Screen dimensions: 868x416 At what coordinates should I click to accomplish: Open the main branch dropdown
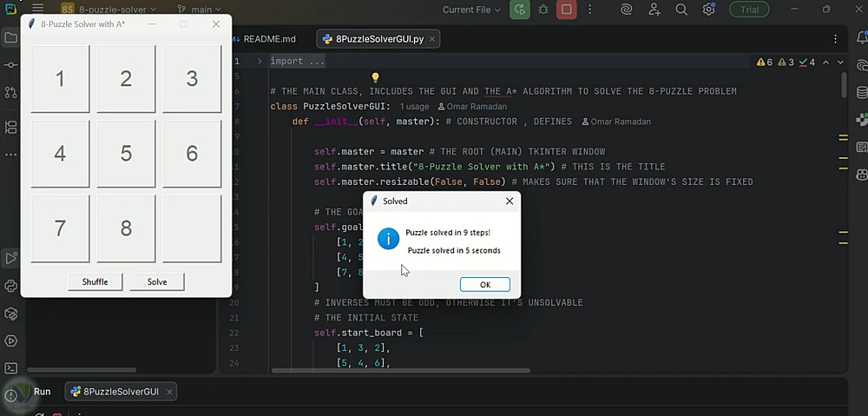[200, 10]
